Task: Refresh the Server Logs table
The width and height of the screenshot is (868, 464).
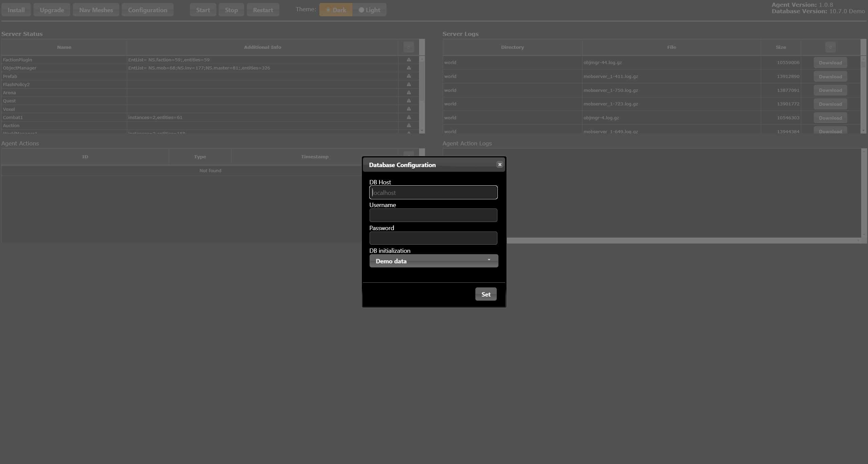Action: point(830,47)
